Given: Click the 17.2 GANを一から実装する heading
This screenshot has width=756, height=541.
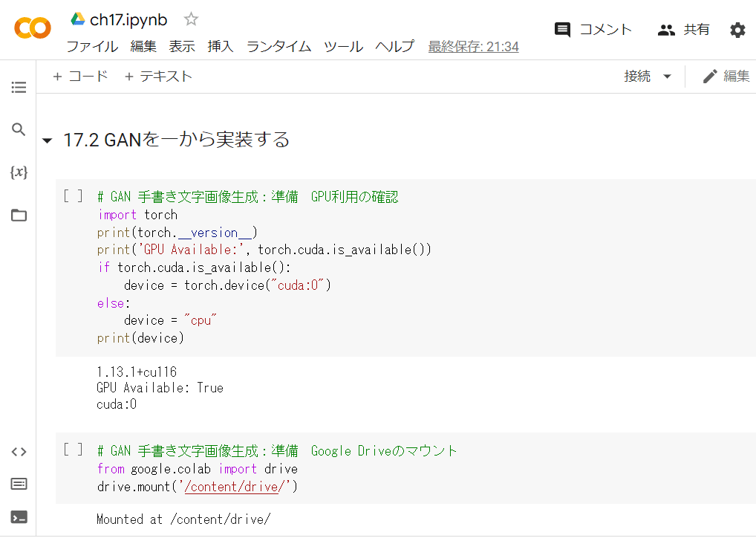Looking at the screenshot, I should click(177, 140).
